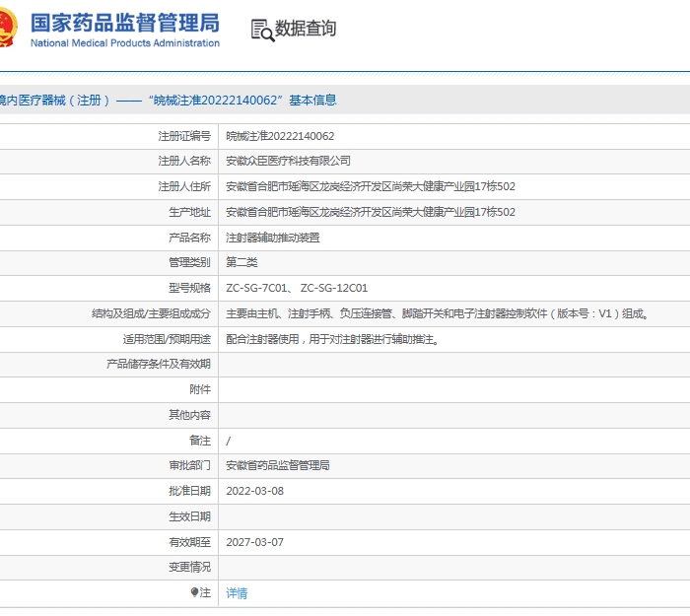Image resolution: width=690 pixels, height=616 pixels.
Task: Click the 产品储存条件及有效期 label
Action: click(159, 365)
